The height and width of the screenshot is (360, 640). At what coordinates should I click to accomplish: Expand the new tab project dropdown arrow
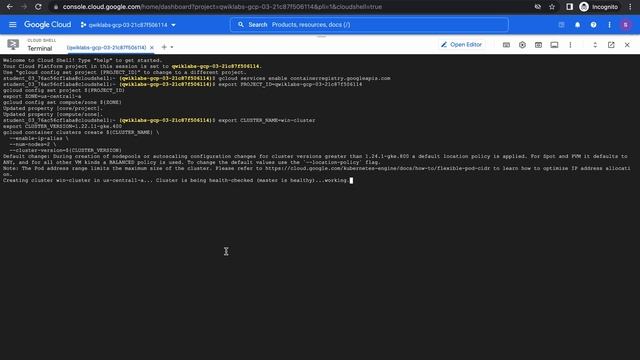[x=172, y=47]
